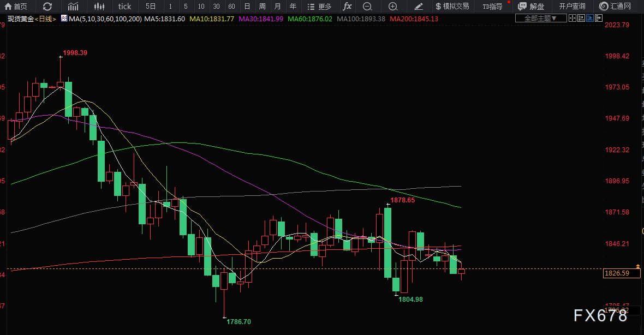Viewport: 644px width, 335px height.
Task: Select the 5日 period
Action: click(x=151, y=6)
